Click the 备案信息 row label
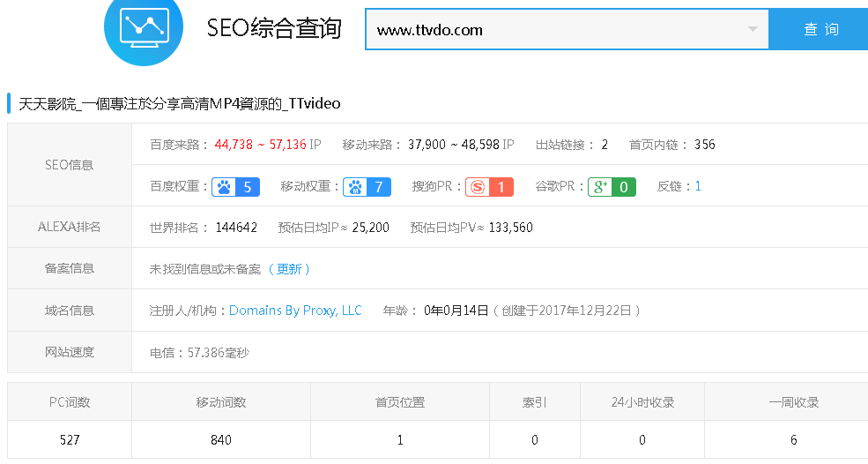The width and height of the screenshot is (868, 464). tap(70, 268)
